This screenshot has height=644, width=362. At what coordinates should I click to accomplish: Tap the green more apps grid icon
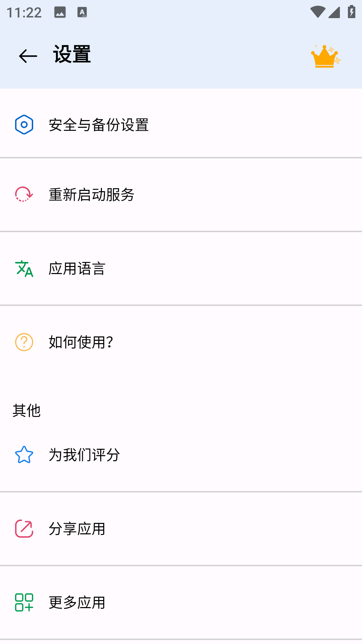tap(24, 602)
